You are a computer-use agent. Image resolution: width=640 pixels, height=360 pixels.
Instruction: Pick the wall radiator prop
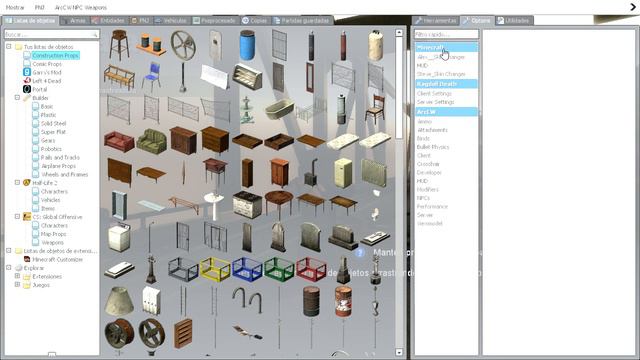(374, 173)
